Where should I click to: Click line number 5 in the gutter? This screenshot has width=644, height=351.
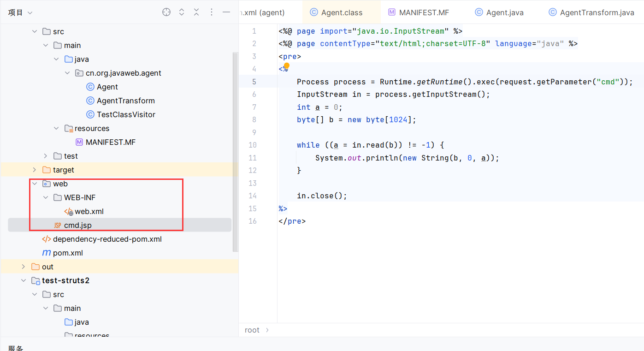coord(254,82)
